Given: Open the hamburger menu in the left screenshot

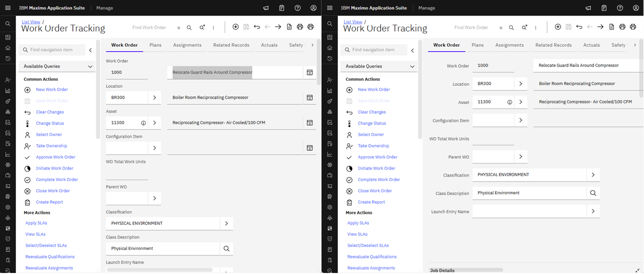Looking at the screenshot, I should [x=8, y=8].
